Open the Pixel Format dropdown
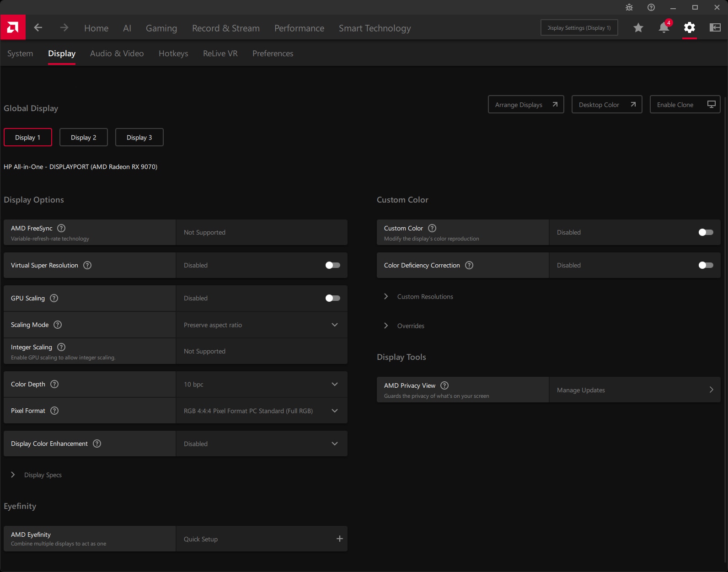728x572 pixels. point(261,411)
